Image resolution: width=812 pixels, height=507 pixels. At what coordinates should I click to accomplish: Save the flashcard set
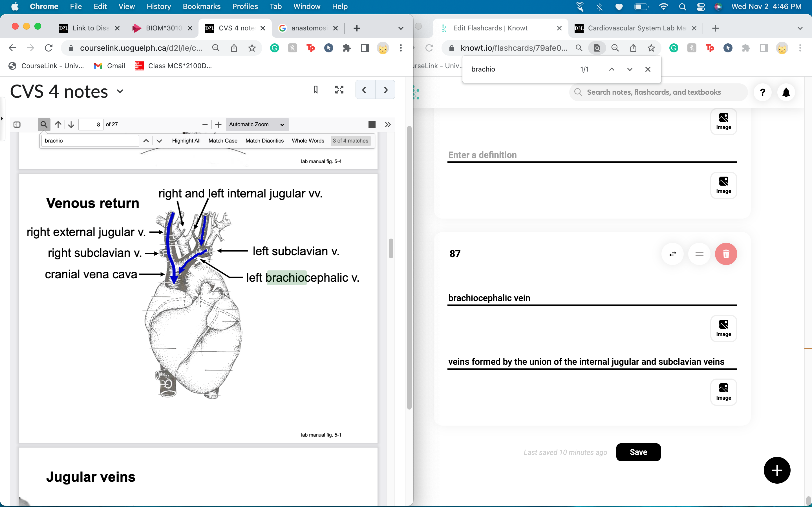coord(638,452)
